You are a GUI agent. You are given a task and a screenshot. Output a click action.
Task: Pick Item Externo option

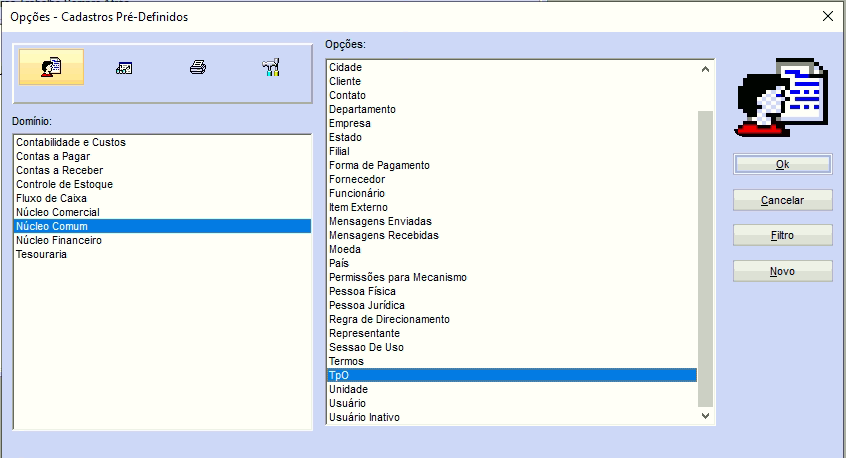[512, 208]
